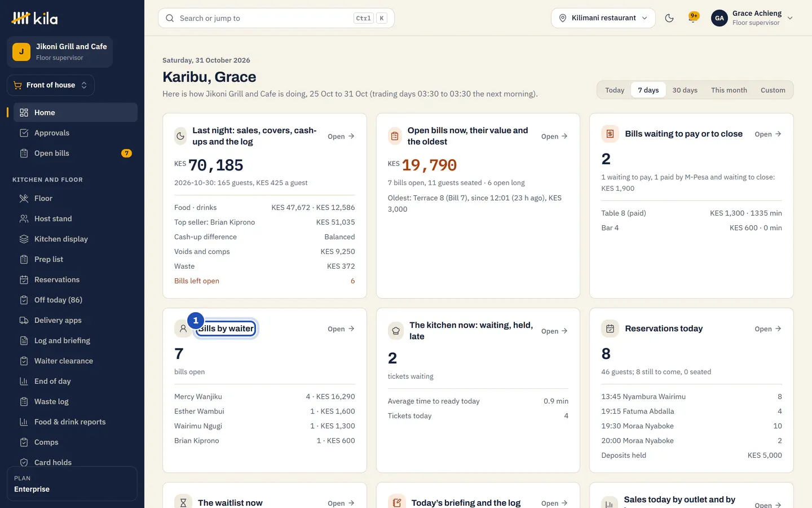812x508 pixels.
Task: Open The kitchen now card
Action: 554,331
